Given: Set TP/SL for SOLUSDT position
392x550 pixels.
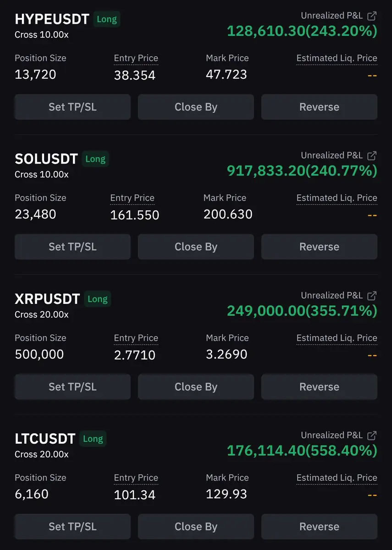Looking at the screenshot, I should coord(72,247).
